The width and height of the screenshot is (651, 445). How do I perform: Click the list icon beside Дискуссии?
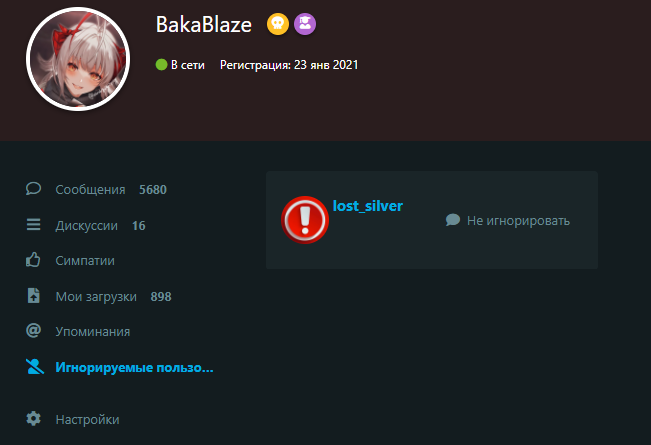(33, 225)
